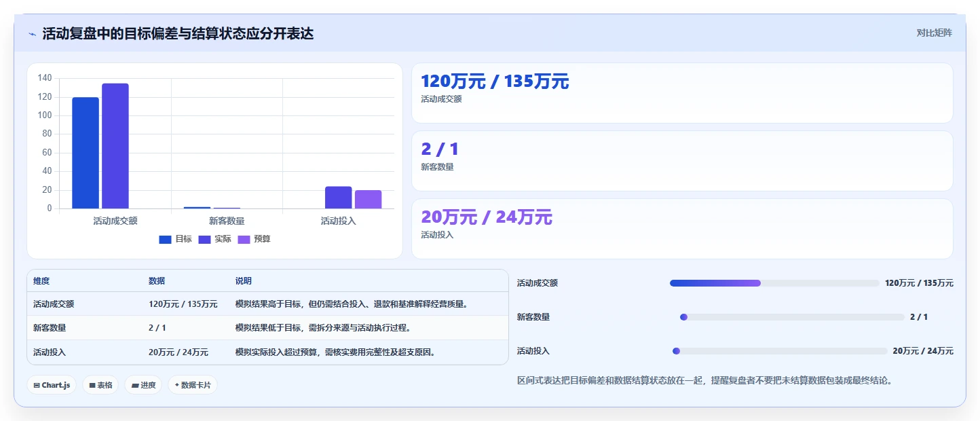
Task: Click the description 模拟实际投入超过预算
Action: pyautogui.click(x=335, y=352)
